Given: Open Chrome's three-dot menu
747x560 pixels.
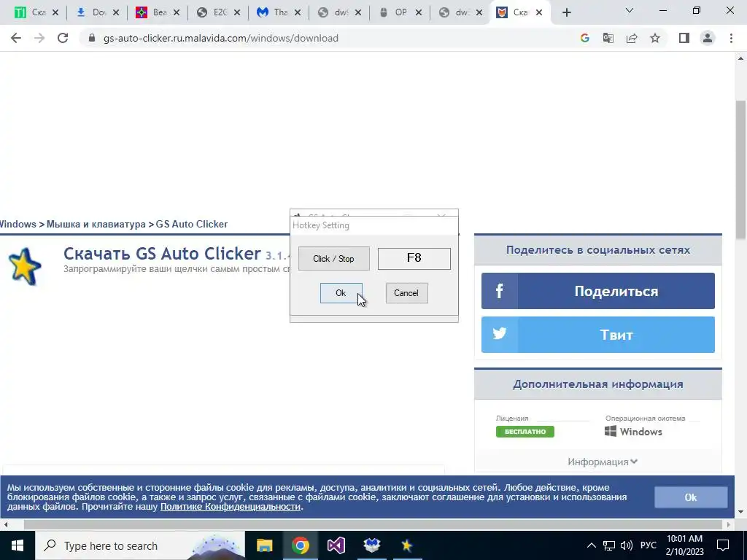Looking at the screenshot, I should click(x=731, y=38).
